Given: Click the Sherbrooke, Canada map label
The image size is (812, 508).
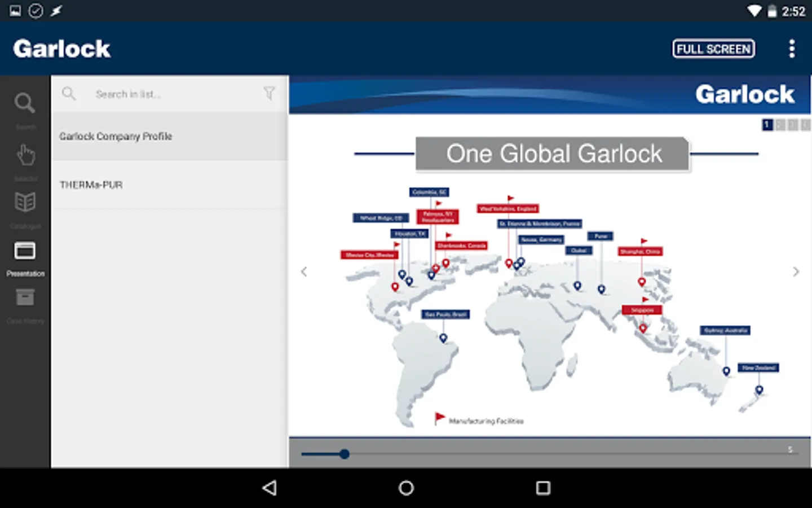Looking at the screenshot, I should click(x=461, y=246).
